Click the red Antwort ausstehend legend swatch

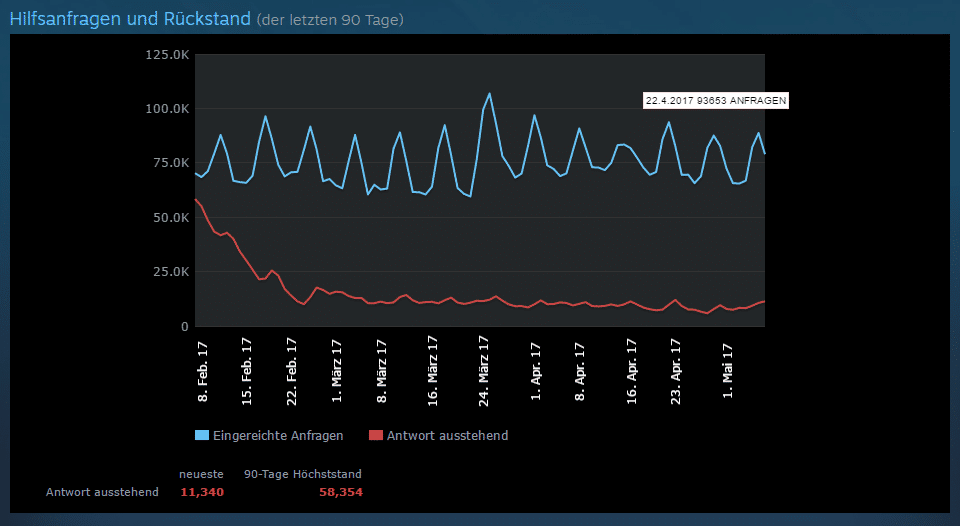click(376, 435)
